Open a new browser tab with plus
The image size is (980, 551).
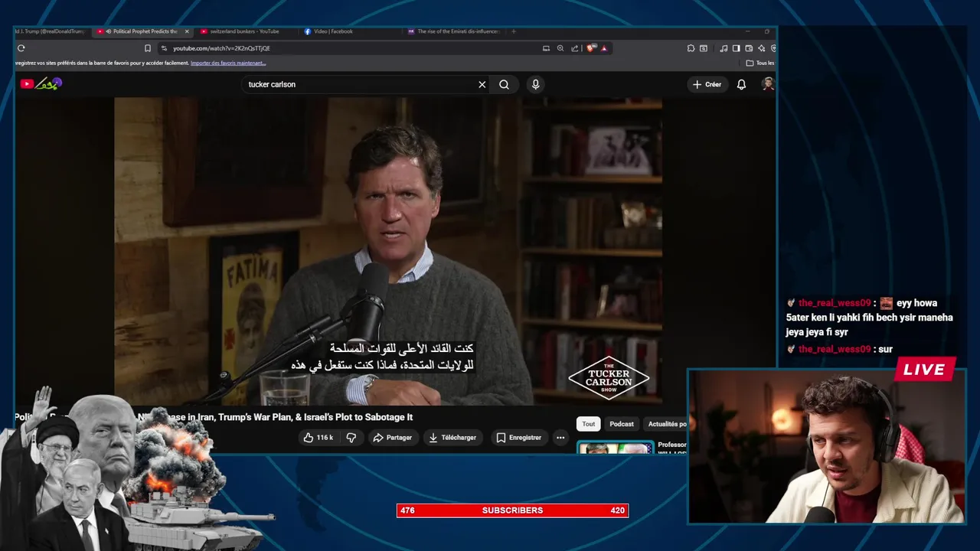[x=514, y=31]
